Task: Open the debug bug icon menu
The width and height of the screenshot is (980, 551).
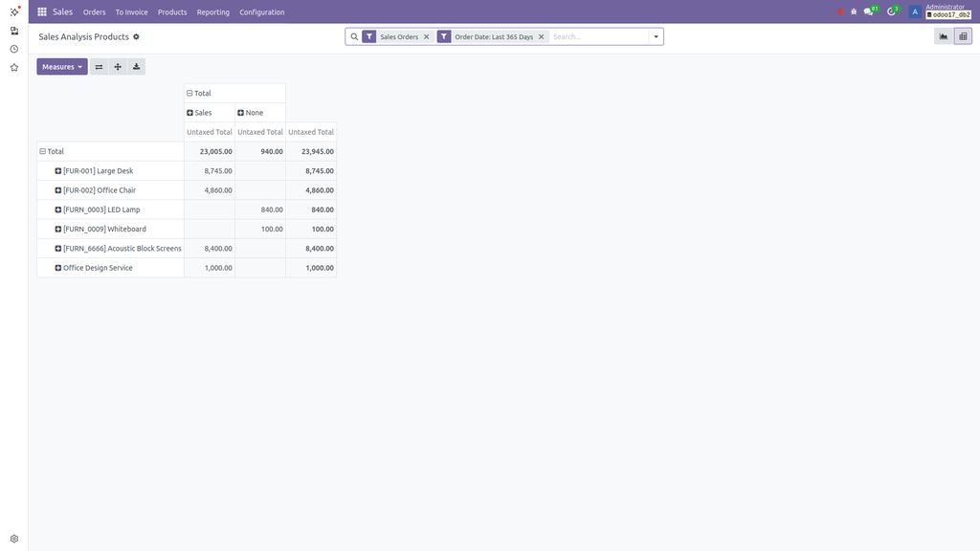Action: point(854,12)
